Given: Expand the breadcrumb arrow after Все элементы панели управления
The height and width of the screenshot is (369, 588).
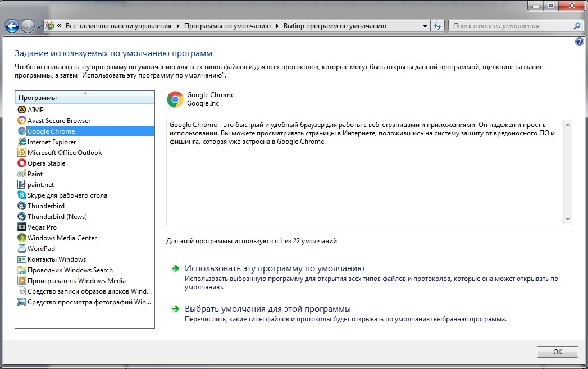Looking at the screenshot, I should click(x=178, y=26).
